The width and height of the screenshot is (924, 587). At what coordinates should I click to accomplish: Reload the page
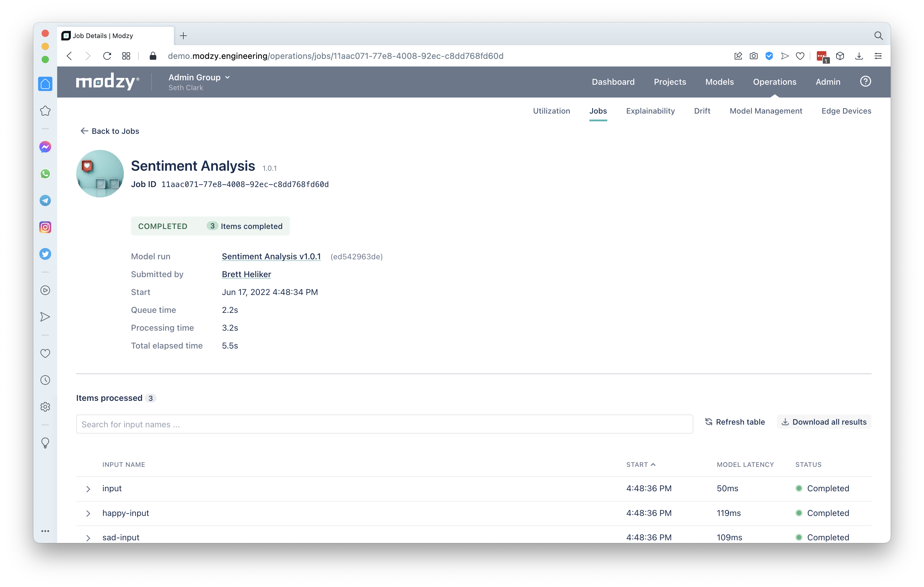point(107,56)
